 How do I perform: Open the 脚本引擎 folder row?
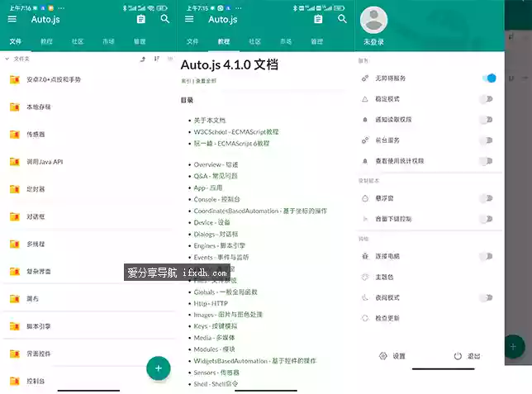[88, 326]
